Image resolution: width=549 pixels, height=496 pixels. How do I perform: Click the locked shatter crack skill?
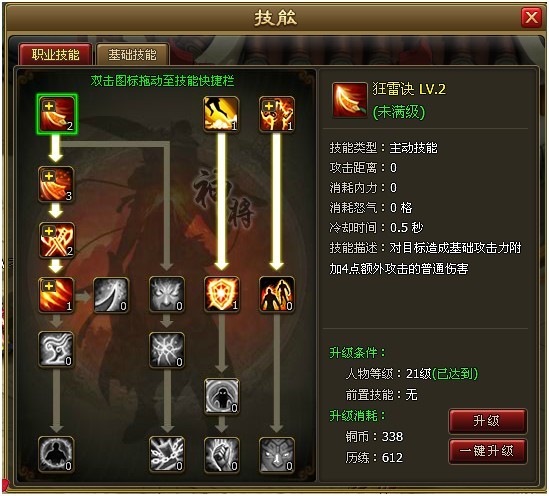(166, 350)
